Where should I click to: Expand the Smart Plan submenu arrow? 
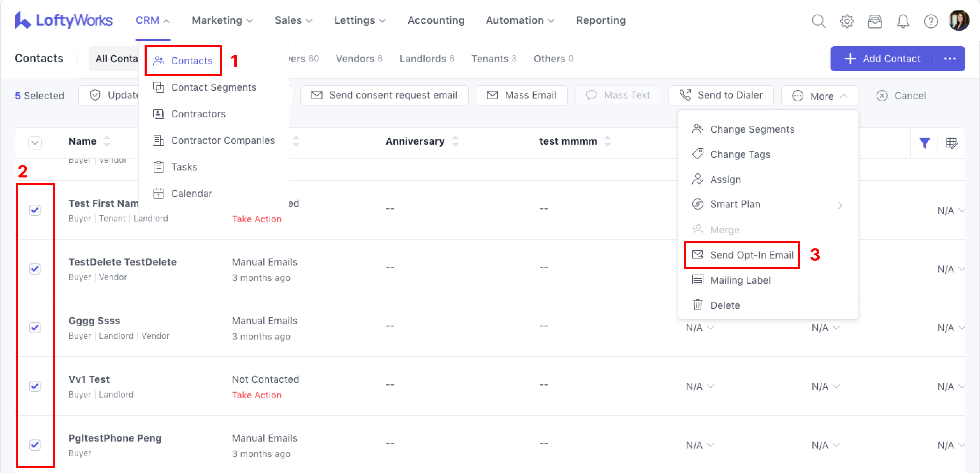coord(840,205)
